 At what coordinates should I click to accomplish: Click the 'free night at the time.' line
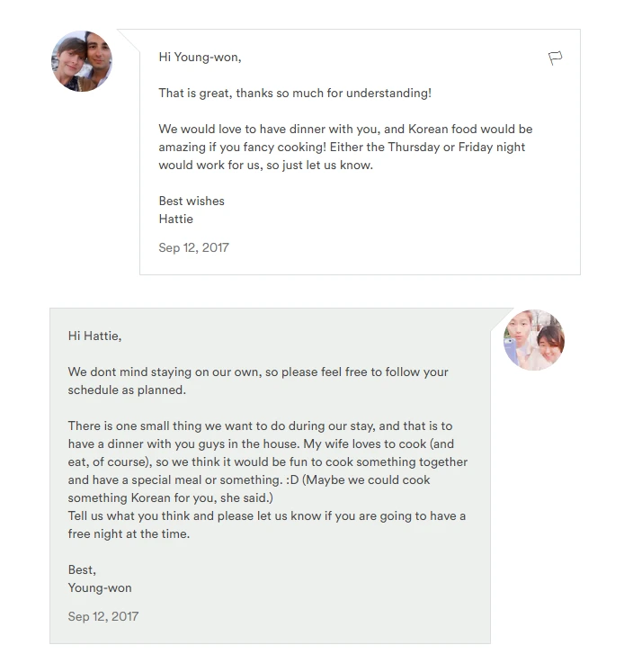[129, 533]
